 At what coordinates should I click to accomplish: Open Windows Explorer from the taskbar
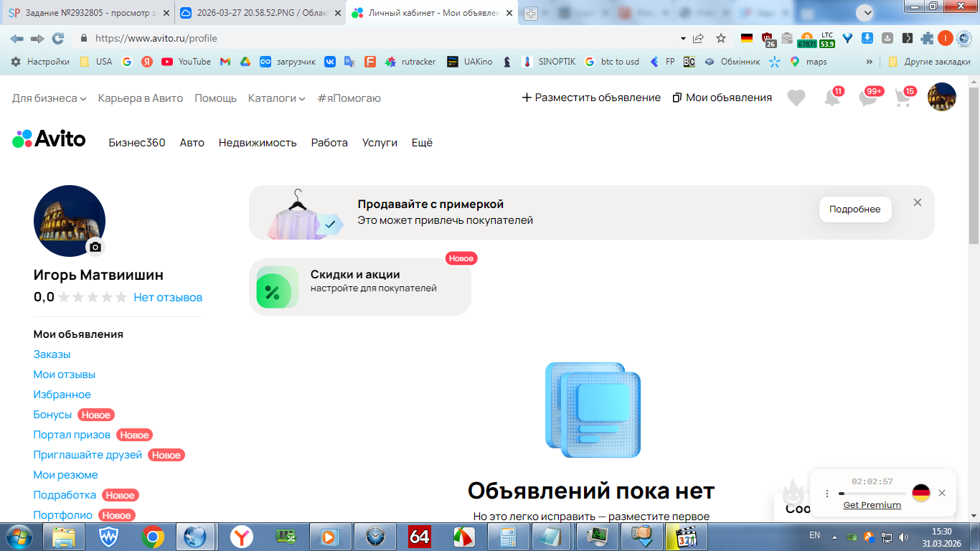(x=65, y=537)
